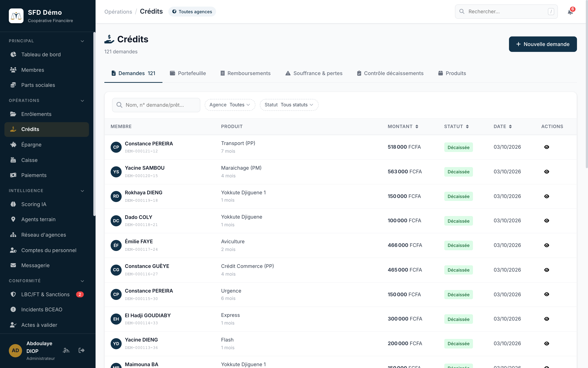Open Caisse in sidebar

point(47,160)
